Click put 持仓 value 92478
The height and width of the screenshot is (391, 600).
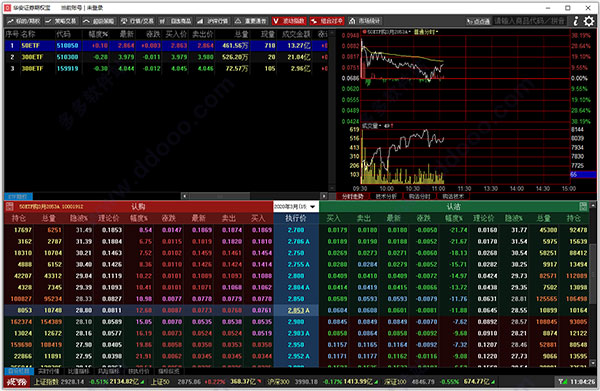pyautogui.click(x=578, y=230)
